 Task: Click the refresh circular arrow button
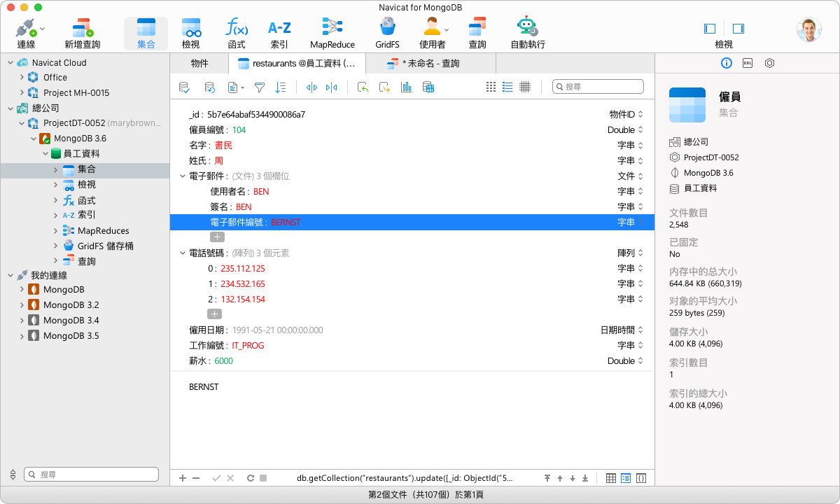250,478
